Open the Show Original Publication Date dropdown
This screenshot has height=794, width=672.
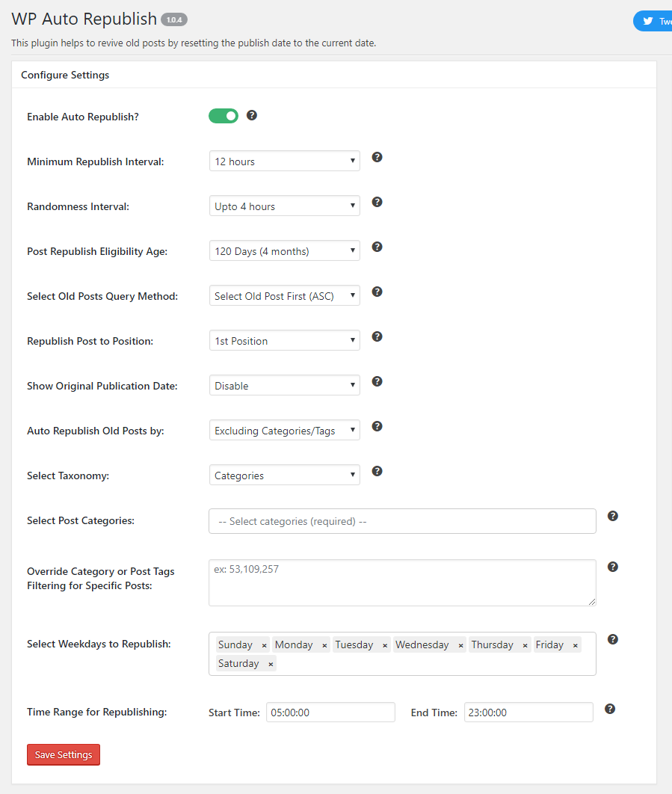pyautogui.click(x=284, y=386)
